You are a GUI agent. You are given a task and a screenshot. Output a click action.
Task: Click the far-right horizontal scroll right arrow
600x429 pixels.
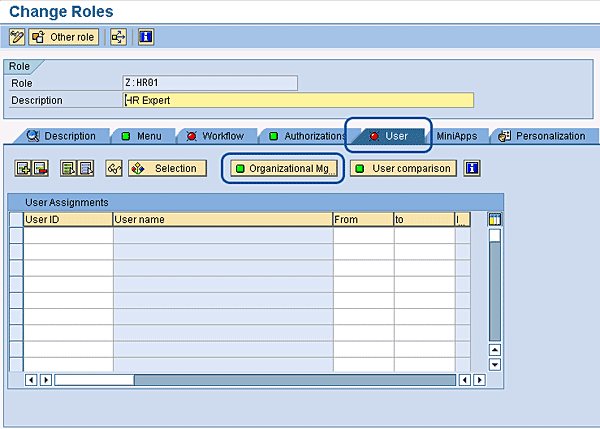(x=479, y=380)
